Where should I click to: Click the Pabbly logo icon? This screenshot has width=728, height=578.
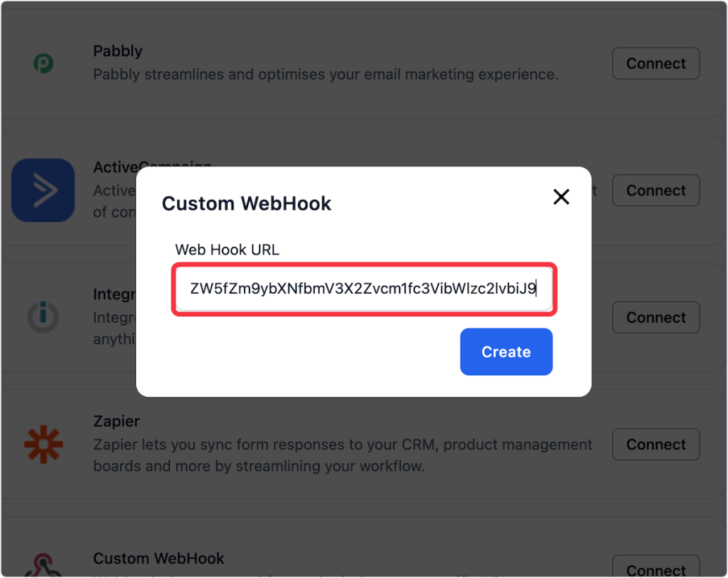click(x=43, y=64)
